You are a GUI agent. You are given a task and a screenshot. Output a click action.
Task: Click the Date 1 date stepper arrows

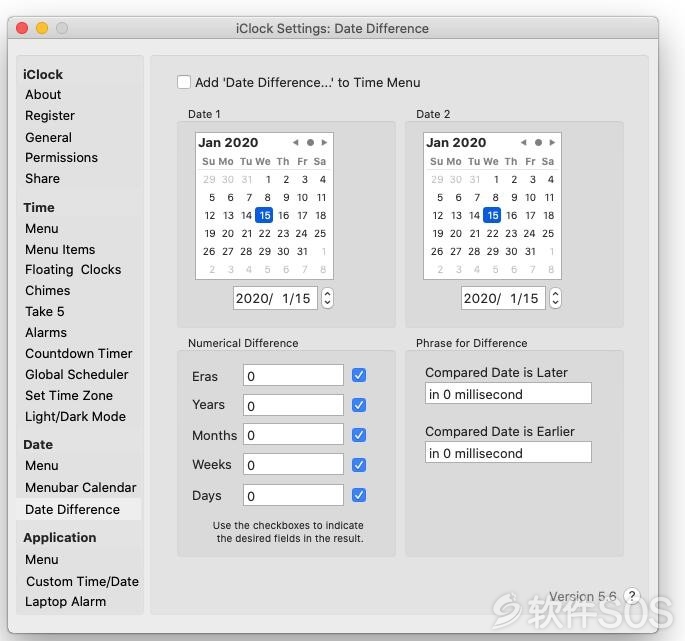click(327, 298)
